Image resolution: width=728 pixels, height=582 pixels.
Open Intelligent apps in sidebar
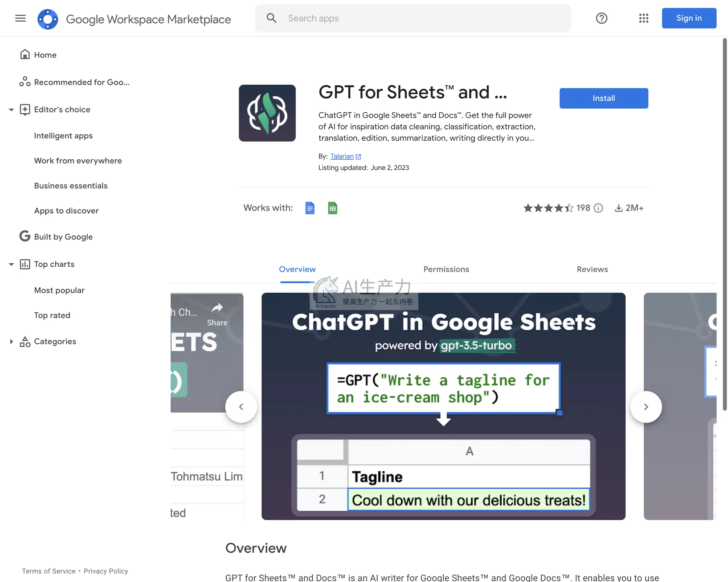63,136
